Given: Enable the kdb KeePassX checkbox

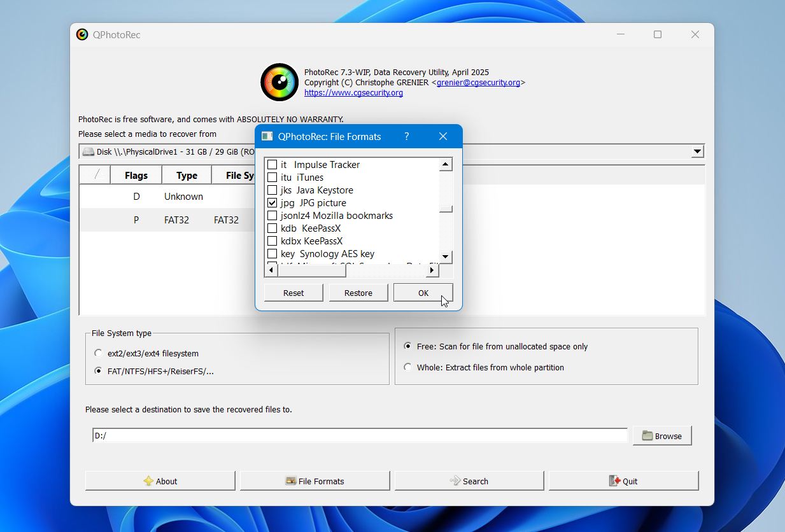Looking at the screenshot, I should [272, 228].
